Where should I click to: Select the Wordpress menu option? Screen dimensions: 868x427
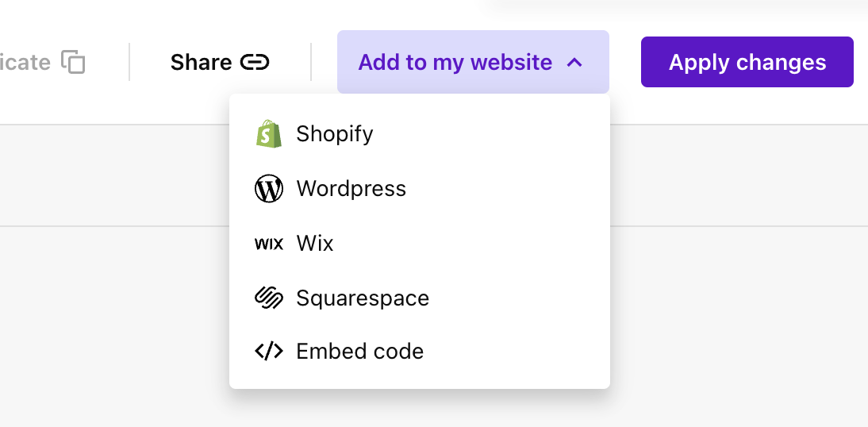tap(351, 189)
